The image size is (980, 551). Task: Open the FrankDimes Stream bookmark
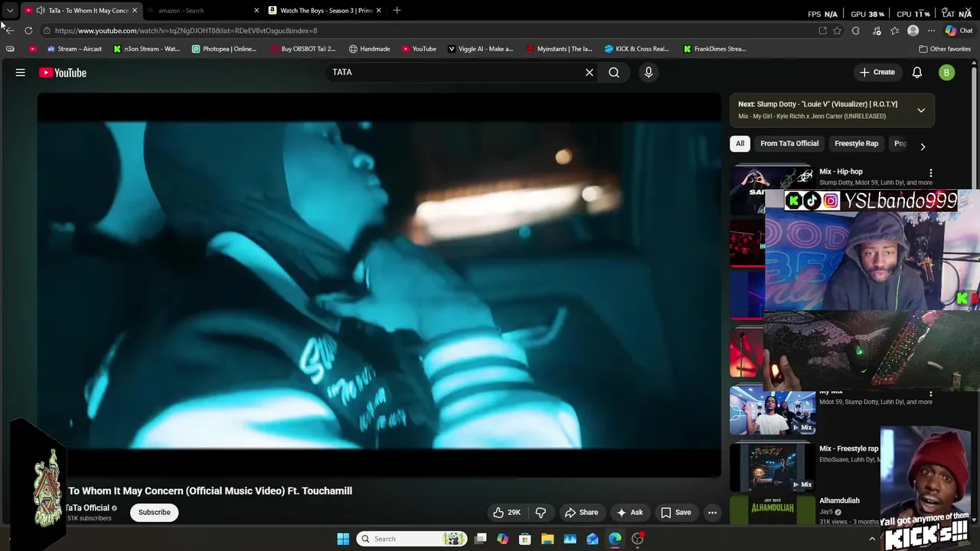click(x=714, y=49)
